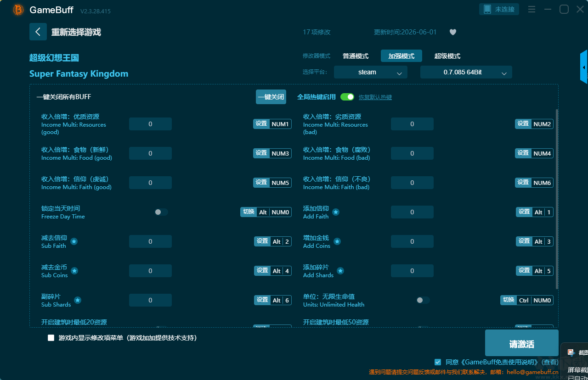Click 设置 hotkey button for NUM3
Image resolution: width=588 pixels, height=380 pixels.
point(261,153)
